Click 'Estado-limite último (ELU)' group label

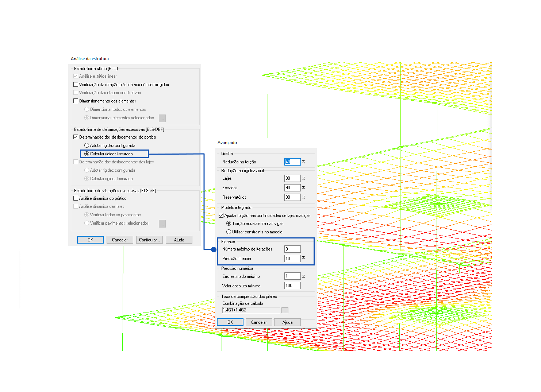coord(96,69)
